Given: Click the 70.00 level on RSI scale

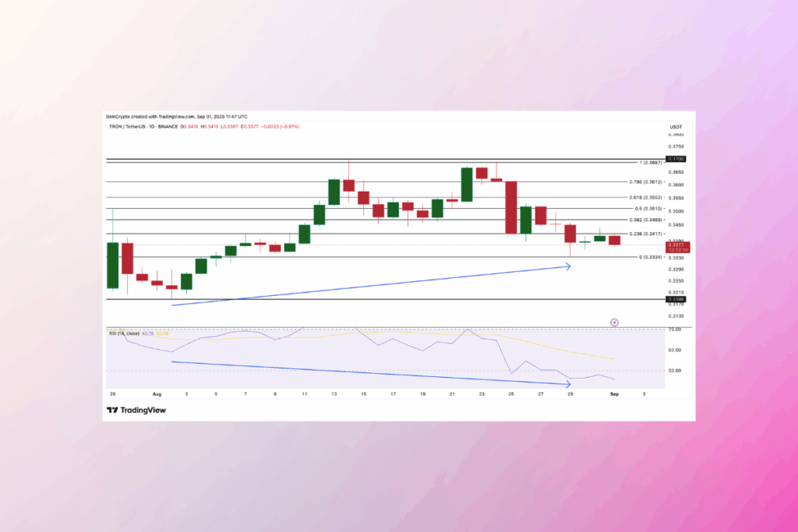Looking at the screenshot, I should pyautogui.click(x=675, y=330).
